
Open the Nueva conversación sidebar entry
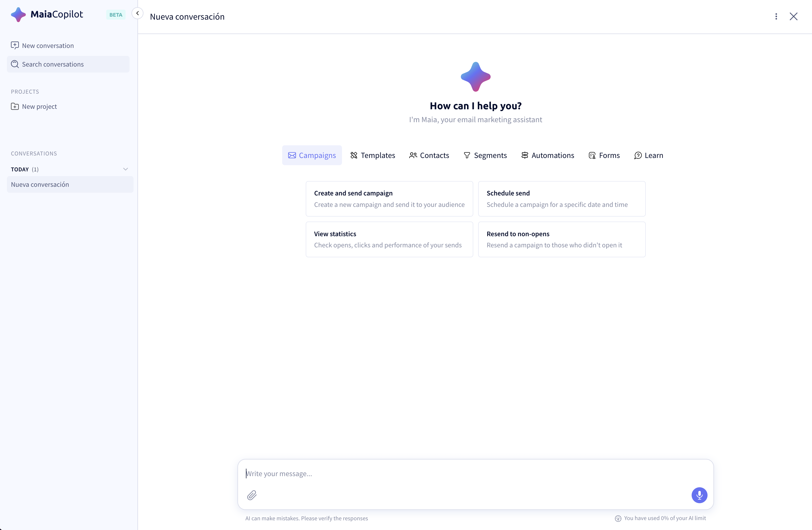tap(70, 184)
